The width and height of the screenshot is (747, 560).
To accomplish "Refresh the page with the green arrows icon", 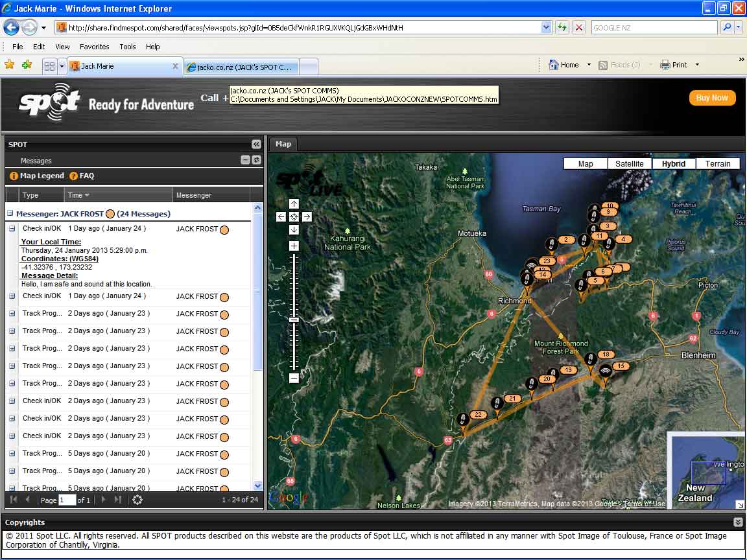I will pos(562,28).
